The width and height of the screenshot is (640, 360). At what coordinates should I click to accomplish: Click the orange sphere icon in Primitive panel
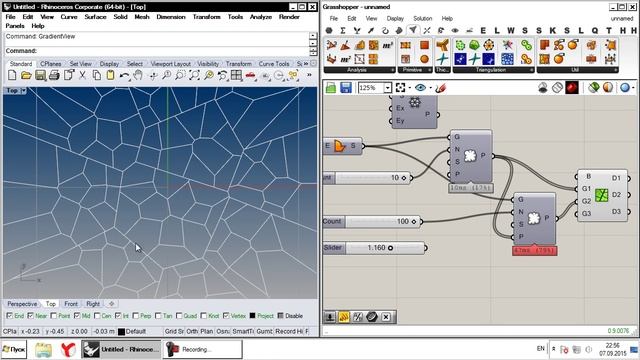click(424, 59)
